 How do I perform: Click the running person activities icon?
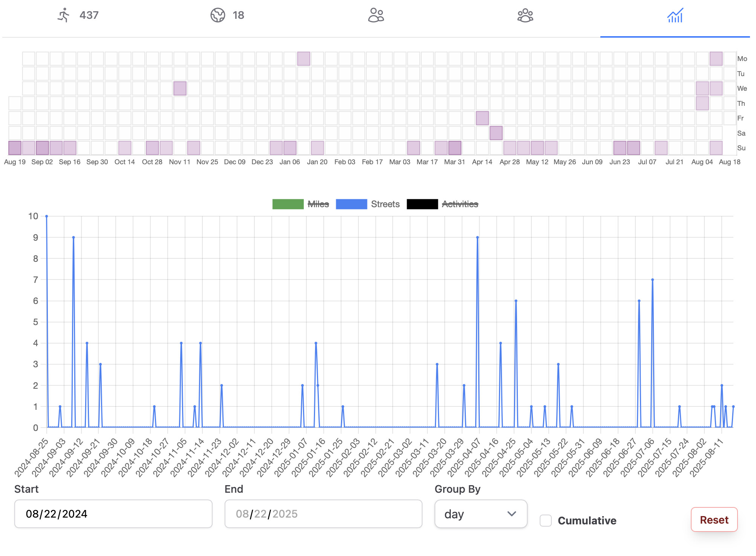(x=64, y=15)
